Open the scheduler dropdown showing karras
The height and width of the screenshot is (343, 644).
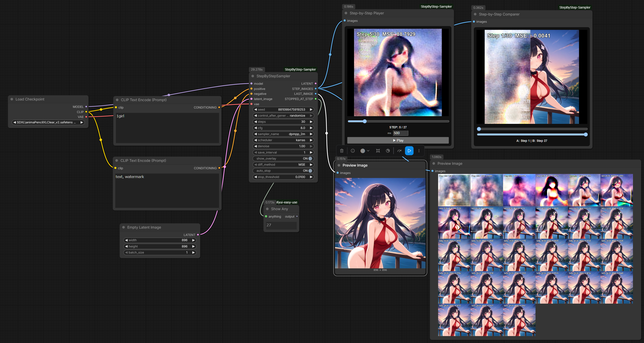(283, 140)
